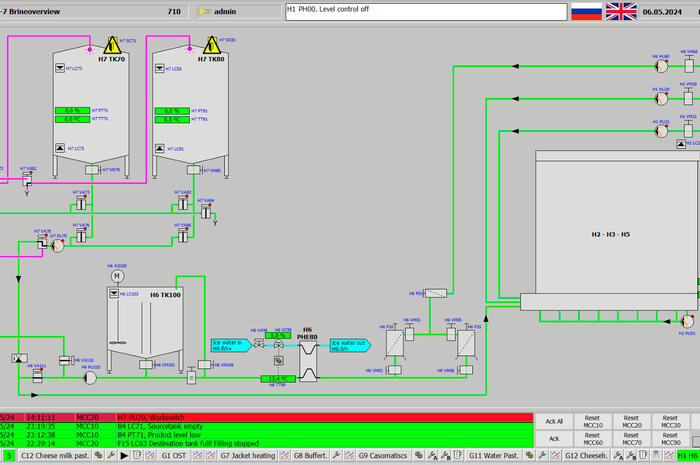Acknowledge all alarms with Ack All

coord(554,421)
